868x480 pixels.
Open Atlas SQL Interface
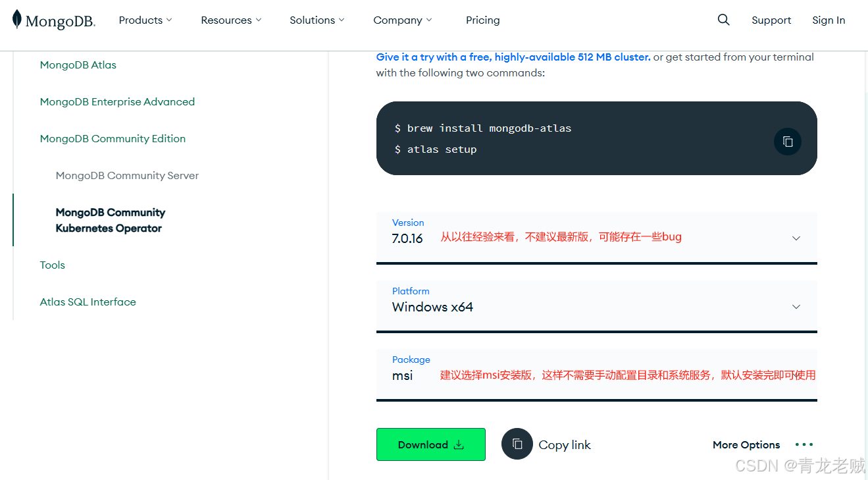(88, 302)
